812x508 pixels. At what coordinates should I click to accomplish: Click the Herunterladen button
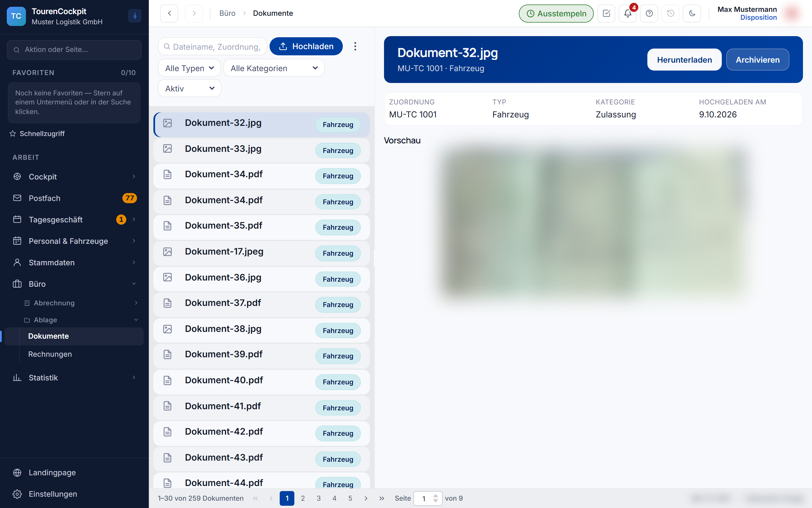[x=684, y=60]
